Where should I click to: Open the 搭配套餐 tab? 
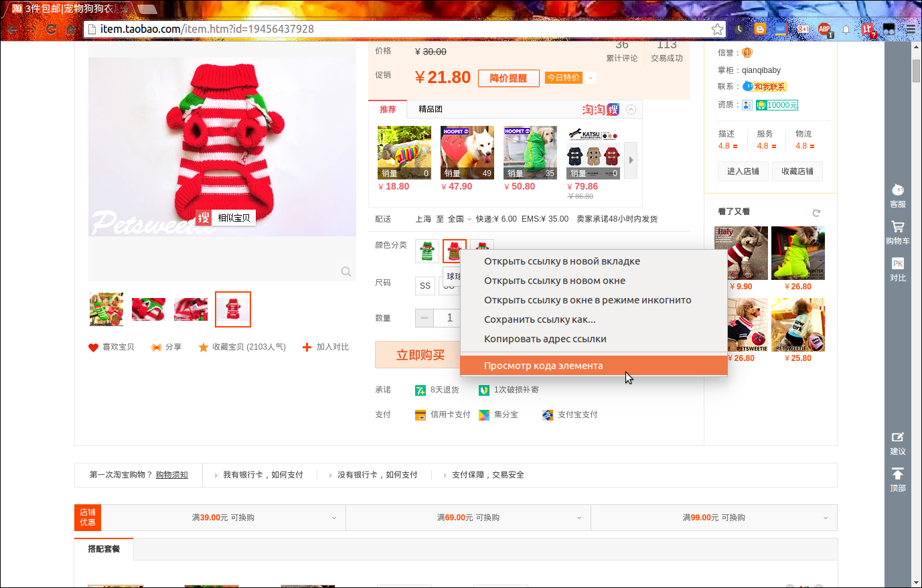tap(104, 549)
